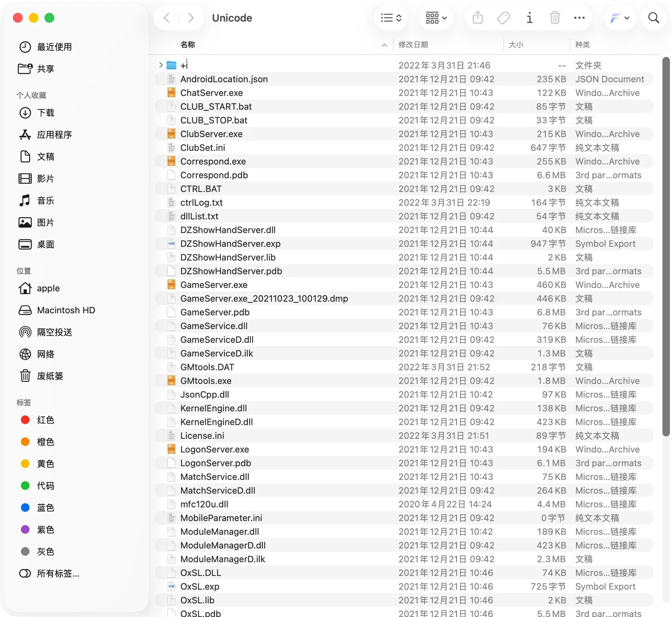672x617 pixels.
Task: Open 下载 in the sidebar
Action: [x=37, y=113]
